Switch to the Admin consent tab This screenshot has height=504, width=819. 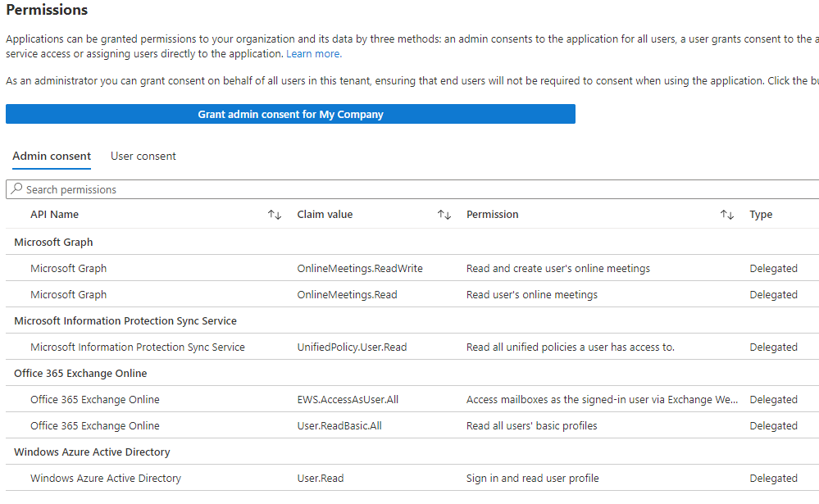[52, 157]
